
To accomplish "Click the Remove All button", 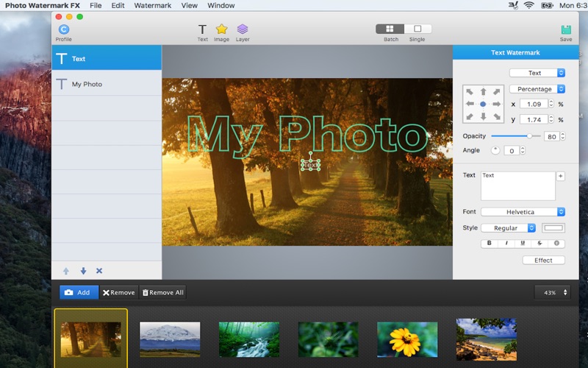I will [162, 292].
